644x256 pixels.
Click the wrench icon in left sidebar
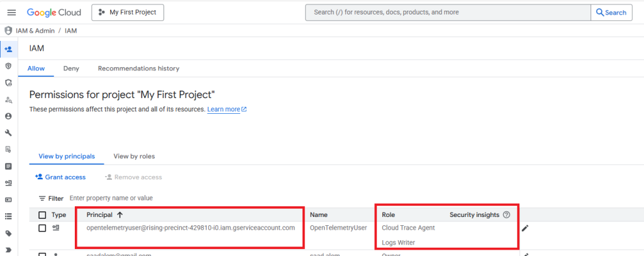[x=8, y=133]
